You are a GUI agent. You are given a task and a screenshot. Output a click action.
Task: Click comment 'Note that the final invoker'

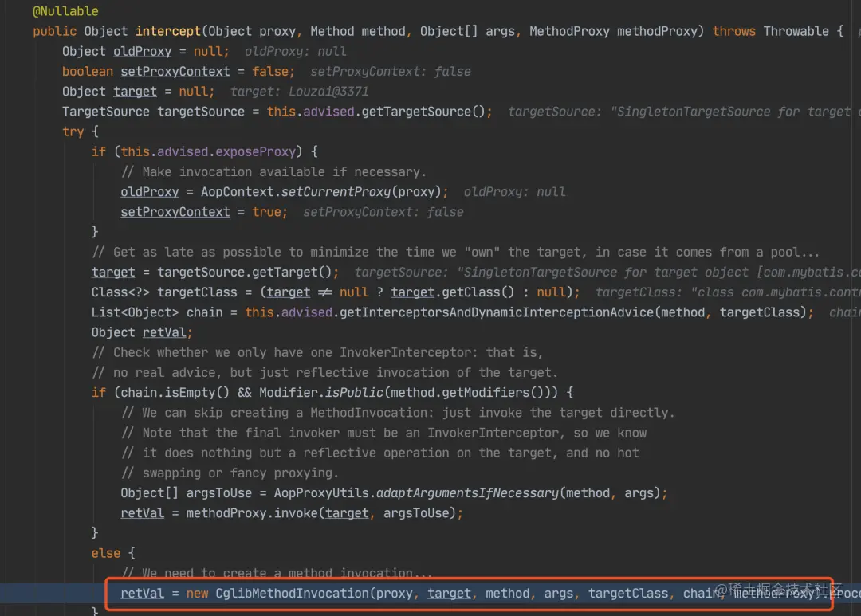pyautogui.click(x=383, y=433)
